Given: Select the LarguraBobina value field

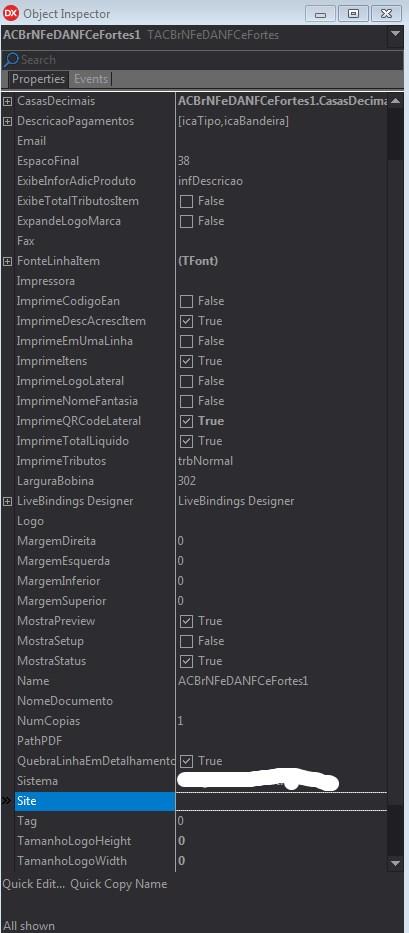Looking at the screenshot, I should pos(282,481).
